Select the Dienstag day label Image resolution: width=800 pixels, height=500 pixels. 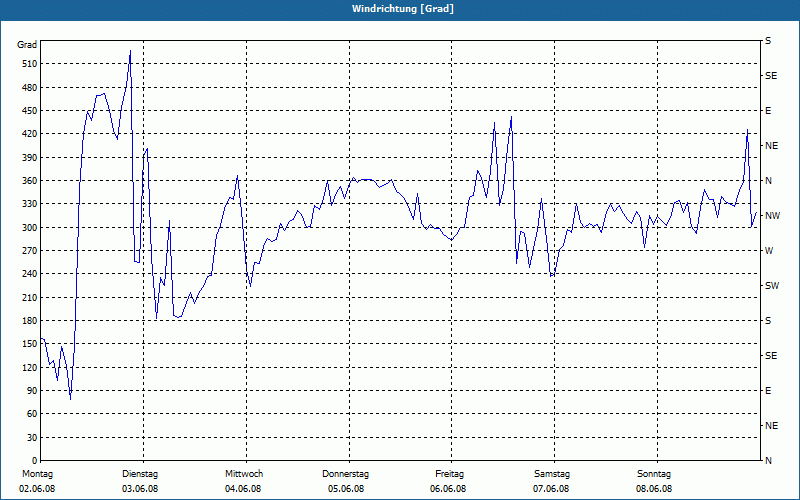click(140, 474)
